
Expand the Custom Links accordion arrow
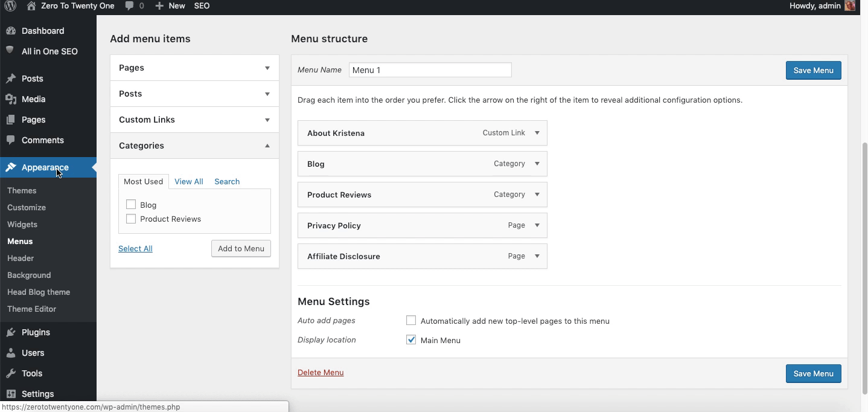(x=267, y=120)
